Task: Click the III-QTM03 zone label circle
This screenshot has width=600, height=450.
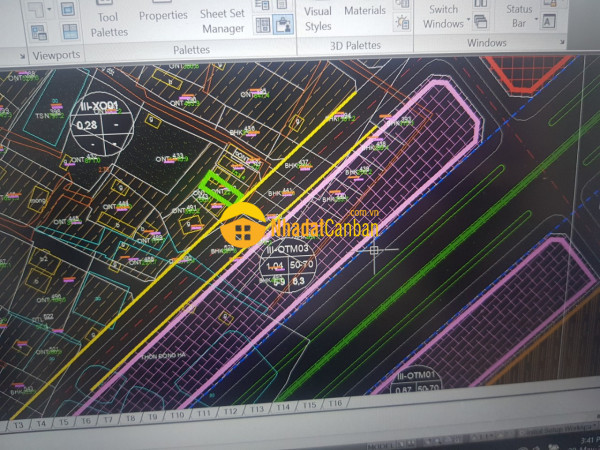Action: coord(283,267)
